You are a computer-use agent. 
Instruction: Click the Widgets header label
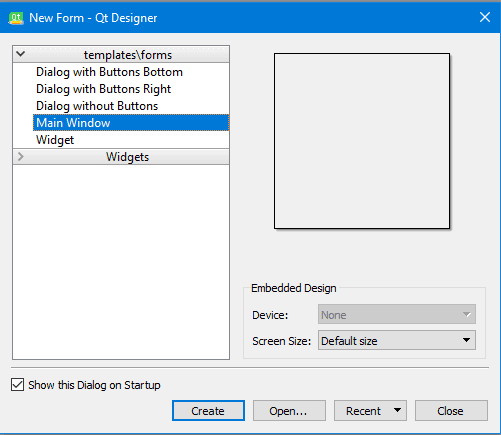pyautogui.click(x=127, y=157)
